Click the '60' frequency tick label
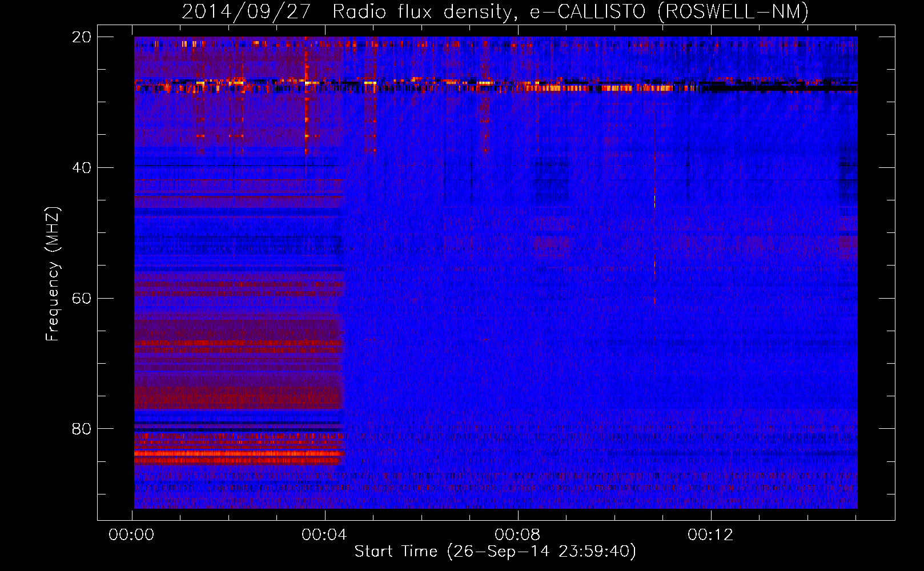Image resolution: width=924 pixels, height=571 pixels. [x=81, y=299]
